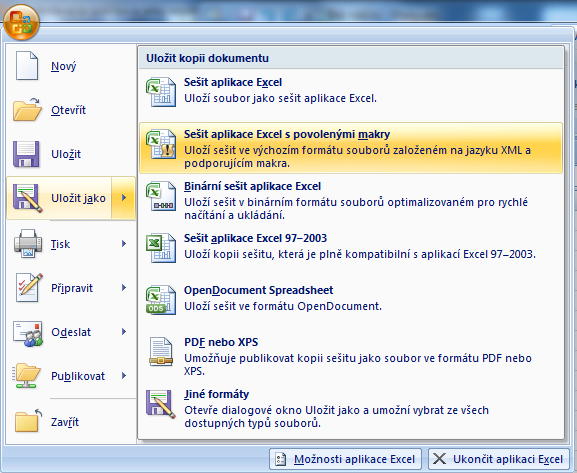Viewport: 577px width, 473px height.
Task: Click the Binární sešit file icon
Action: click(x=161, y=196)
